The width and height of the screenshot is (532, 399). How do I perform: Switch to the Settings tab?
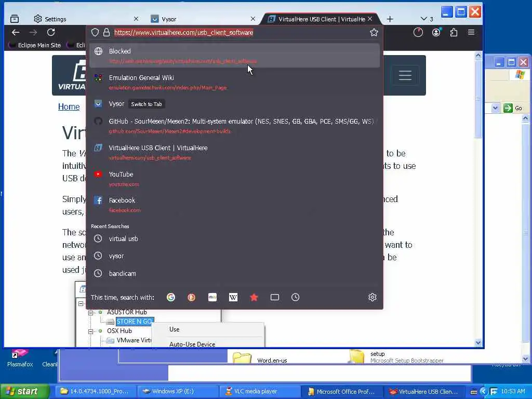pos(85,19)
